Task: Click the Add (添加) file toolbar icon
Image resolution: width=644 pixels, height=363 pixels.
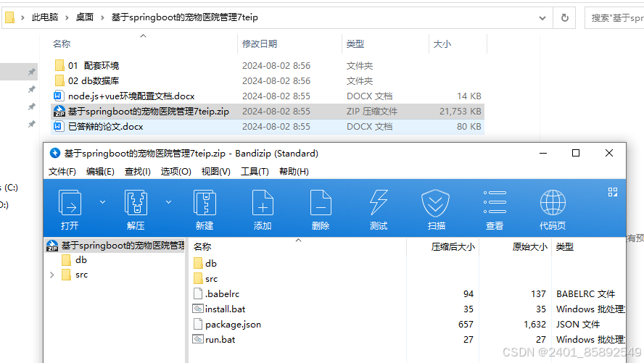Action: point(263,203)
